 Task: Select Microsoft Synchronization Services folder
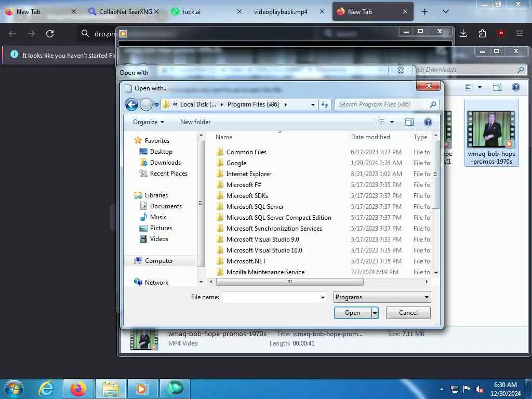point(269,229)
